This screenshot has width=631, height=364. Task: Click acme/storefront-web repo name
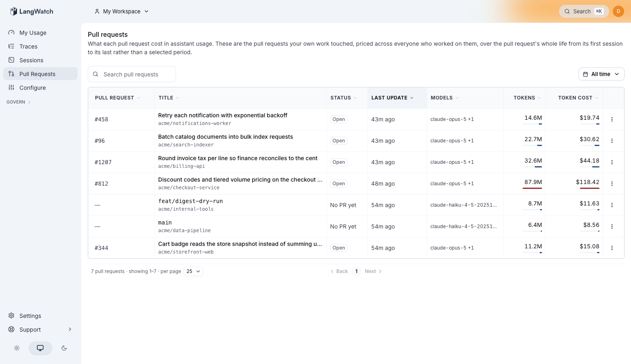coord(186,252)
